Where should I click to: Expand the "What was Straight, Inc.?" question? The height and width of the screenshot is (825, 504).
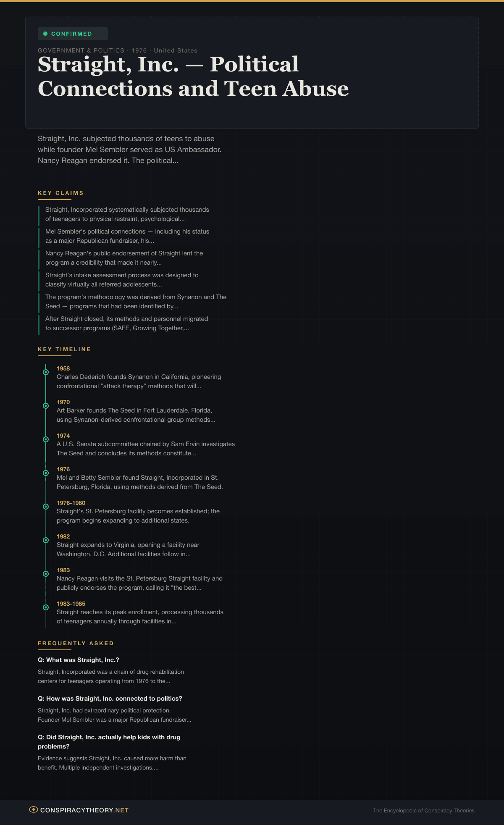coord(79,660)
